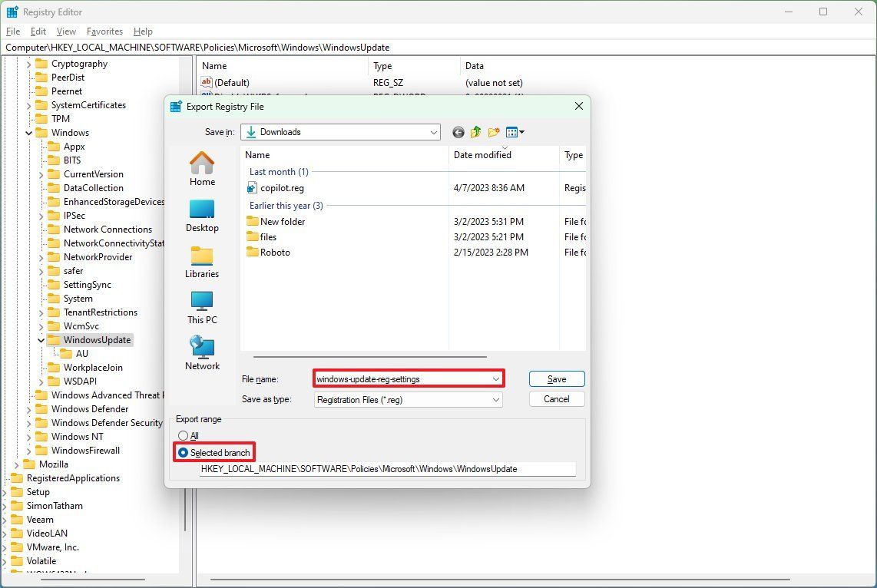
Task: Open the Edit menu in Registry Editor
Action: (37, 31)
